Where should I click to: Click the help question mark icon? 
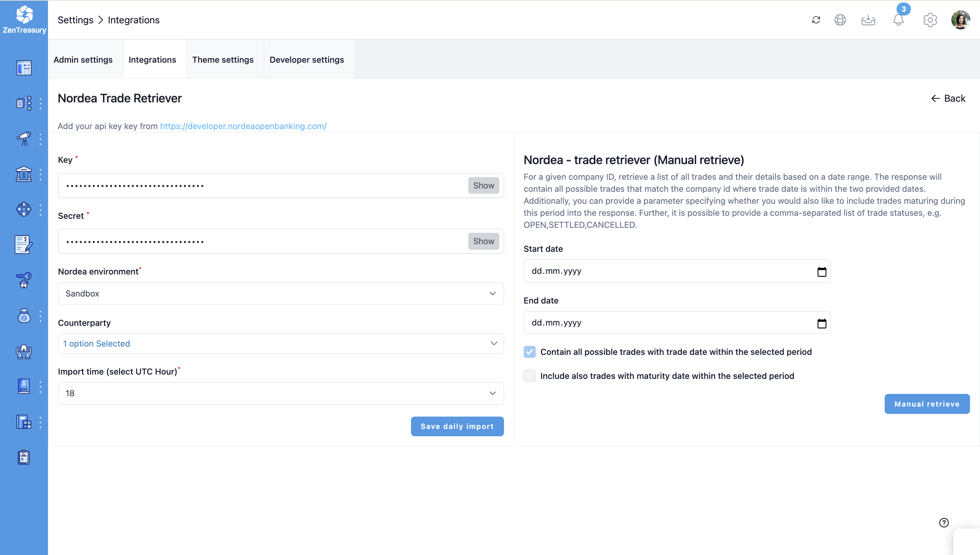click(944, 522)
